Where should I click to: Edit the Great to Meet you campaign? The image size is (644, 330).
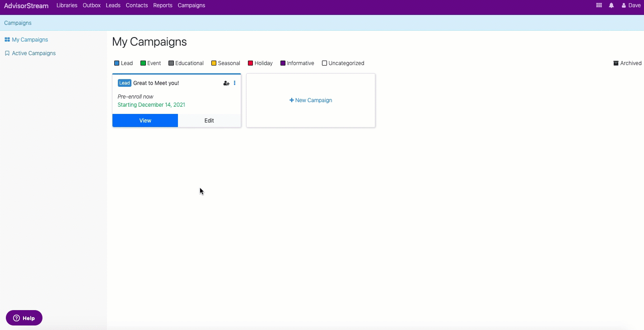coord(209,121)
